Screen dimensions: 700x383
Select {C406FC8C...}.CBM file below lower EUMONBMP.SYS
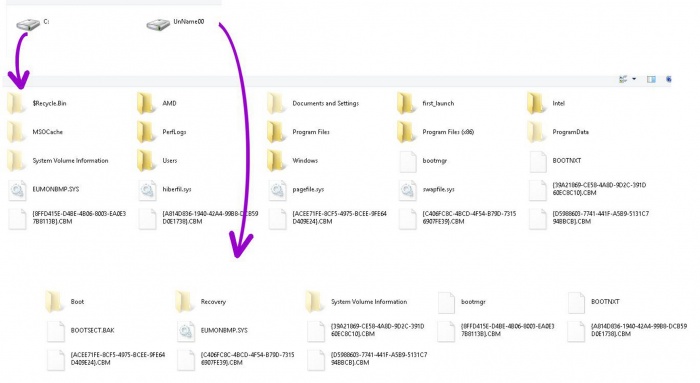click(x=236, y=359)
